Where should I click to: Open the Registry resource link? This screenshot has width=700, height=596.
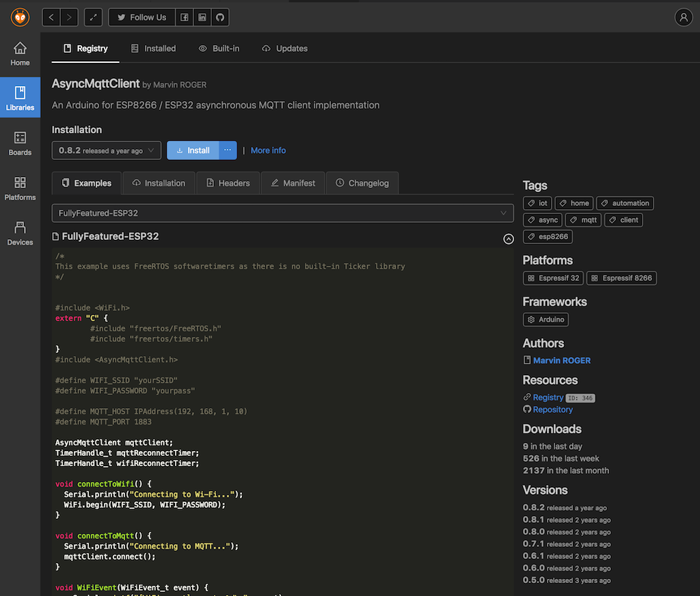[x=548, y=397]
